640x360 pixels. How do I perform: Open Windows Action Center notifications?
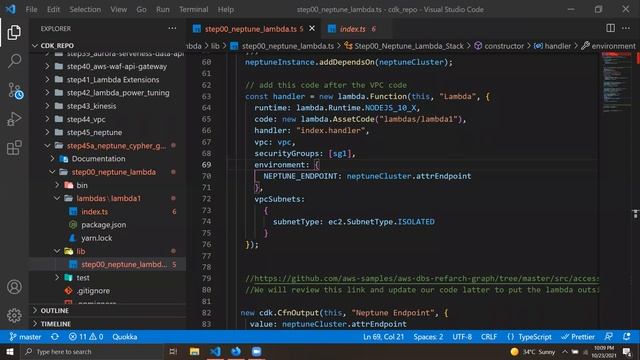pyautogui.click(x=627, y=351)
